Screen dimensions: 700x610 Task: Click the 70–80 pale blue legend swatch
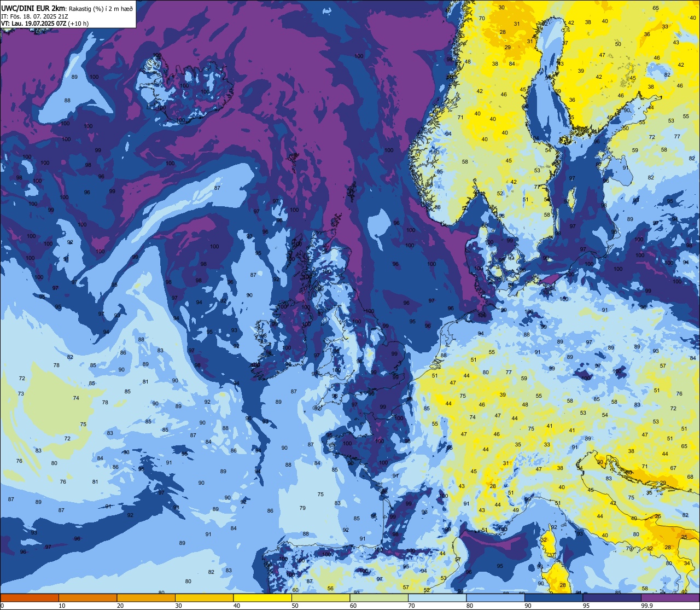tap(437, 597)
